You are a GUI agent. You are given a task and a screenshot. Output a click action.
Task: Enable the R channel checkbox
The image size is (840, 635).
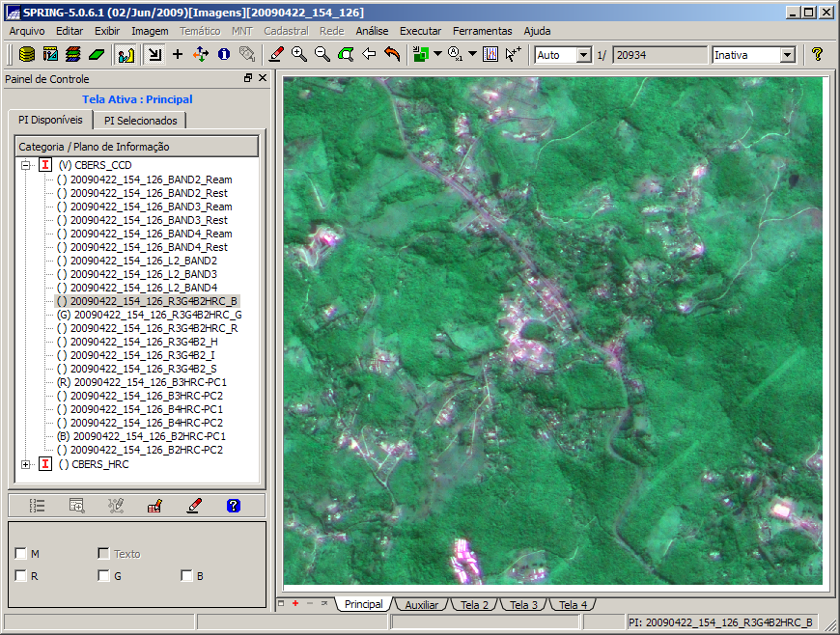(21, 576)
